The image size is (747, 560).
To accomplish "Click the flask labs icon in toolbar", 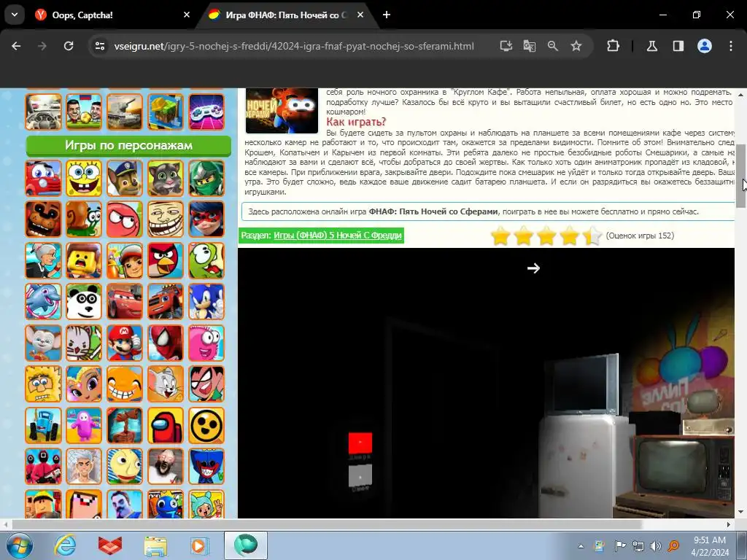I will (x=651, y=46).
